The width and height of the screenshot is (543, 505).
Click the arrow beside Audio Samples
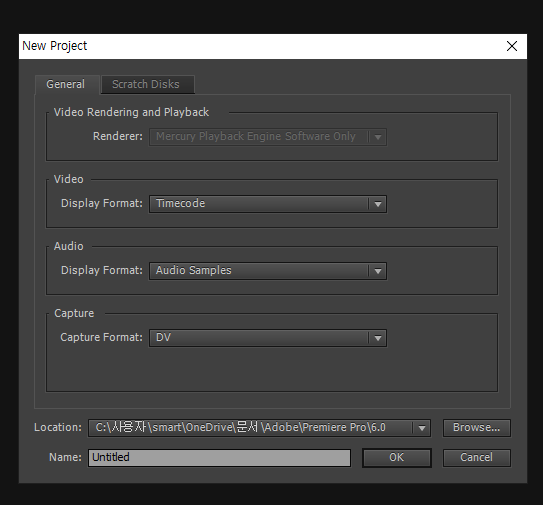[x=378, y=271]
